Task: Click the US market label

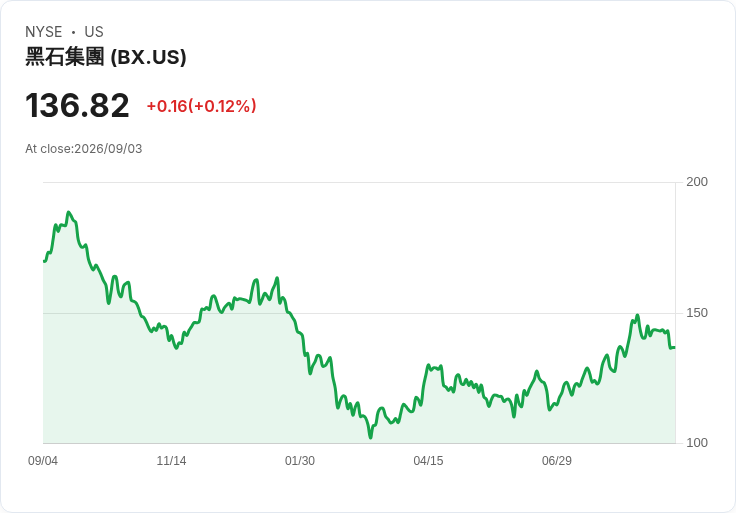Action: coord(94,32)
